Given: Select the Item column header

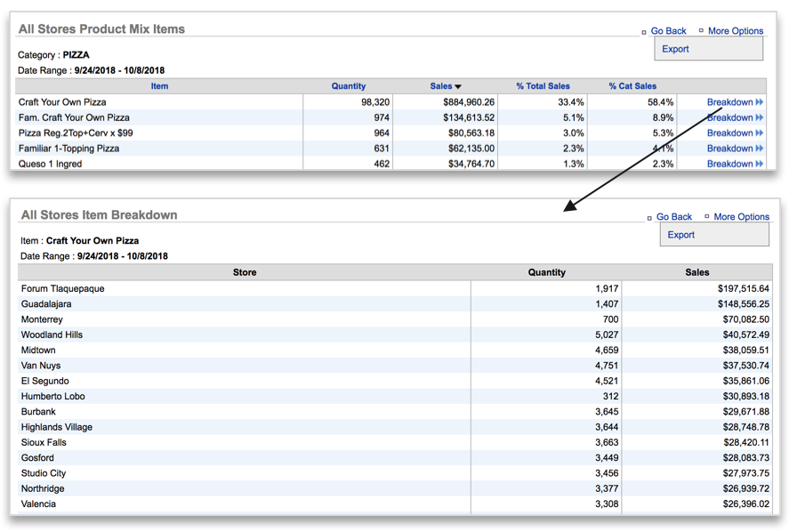Looking at the screenshot, I should (x=159, y=85).
